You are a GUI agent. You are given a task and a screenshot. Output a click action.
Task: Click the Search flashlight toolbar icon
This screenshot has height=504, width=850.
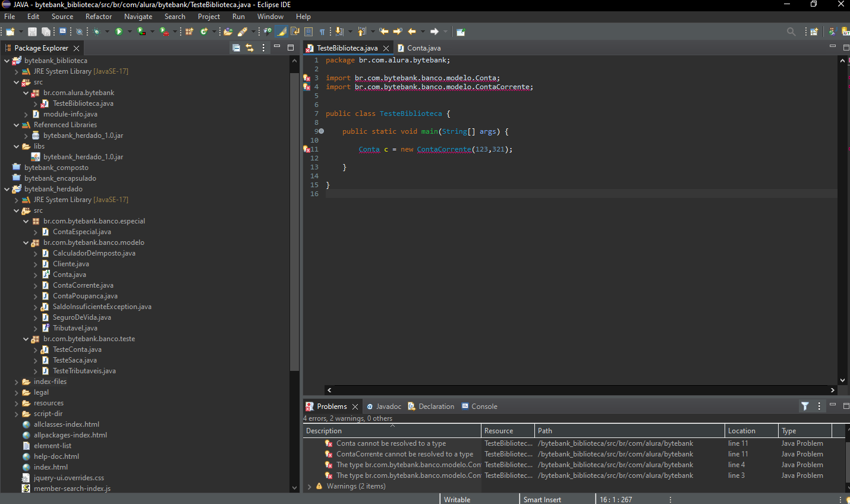point(242,31)
